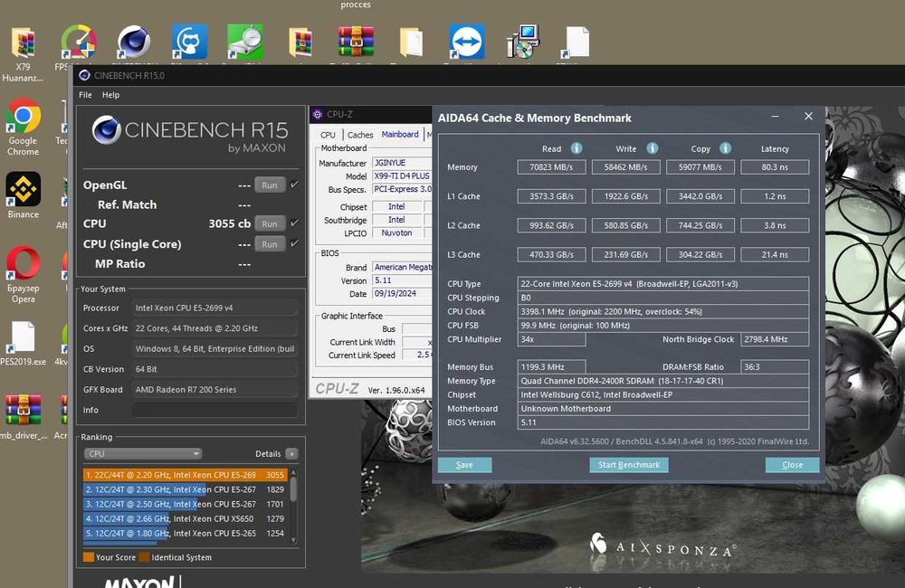Toggle the OpenGL test checkmark

[294, 185]
